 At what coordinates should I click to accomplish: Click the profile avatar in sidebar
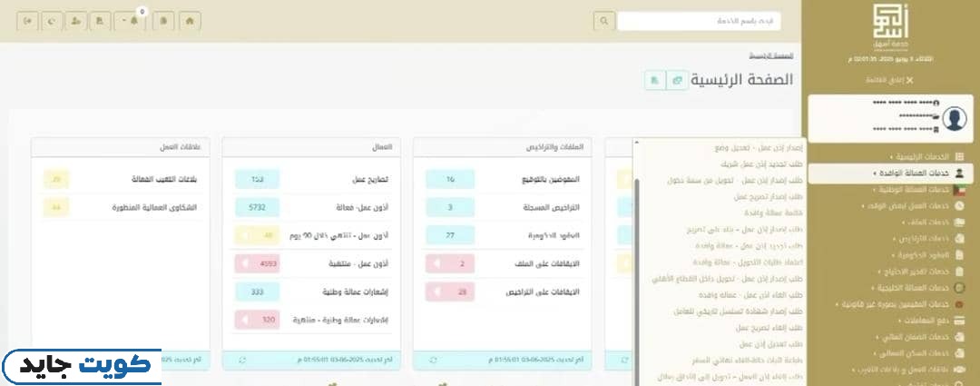point(955,119)
